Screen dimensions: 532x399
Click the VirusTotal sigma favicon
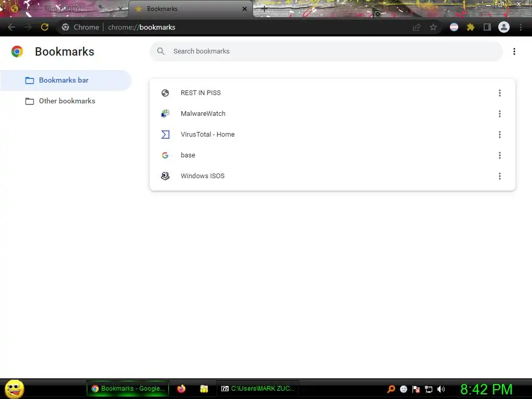tap(165, 135)
